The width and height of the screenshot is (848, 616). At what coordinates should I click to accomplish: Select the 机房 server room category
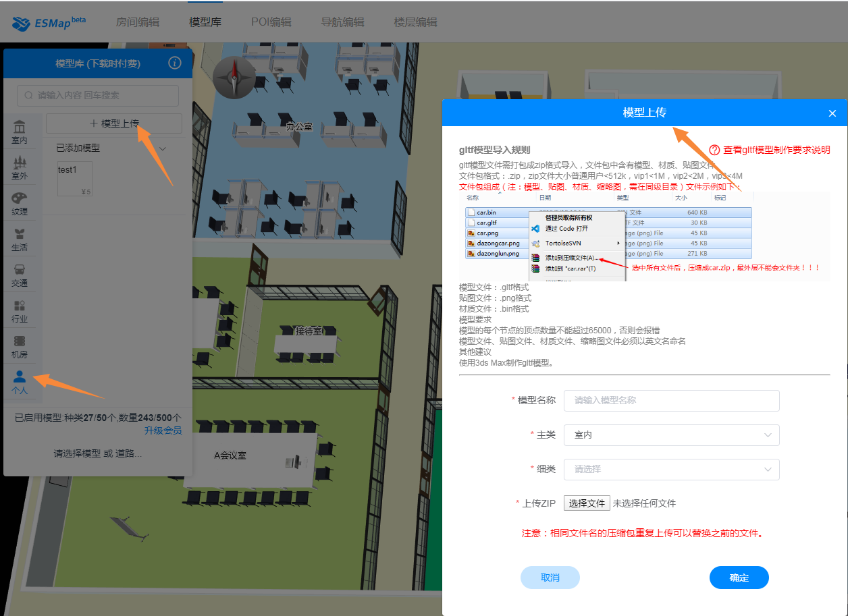click(20, 347)
